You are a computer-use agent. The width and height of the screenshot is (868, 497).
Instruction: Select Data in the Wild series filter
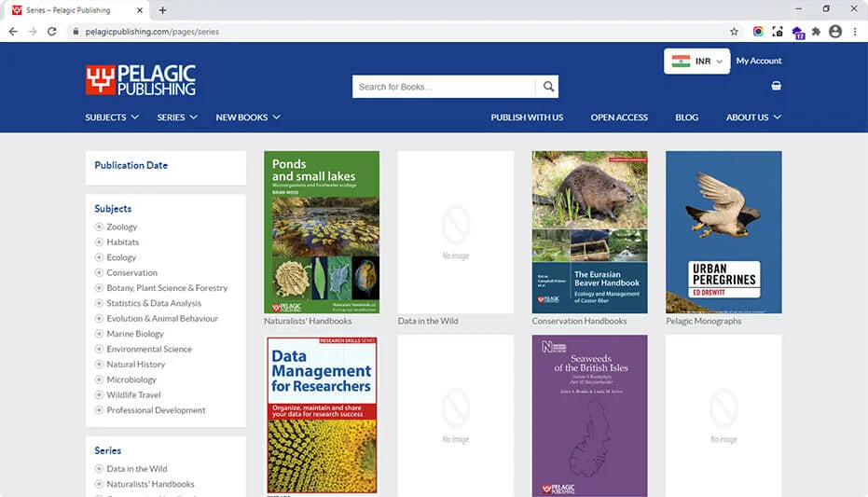coord(136,469)
